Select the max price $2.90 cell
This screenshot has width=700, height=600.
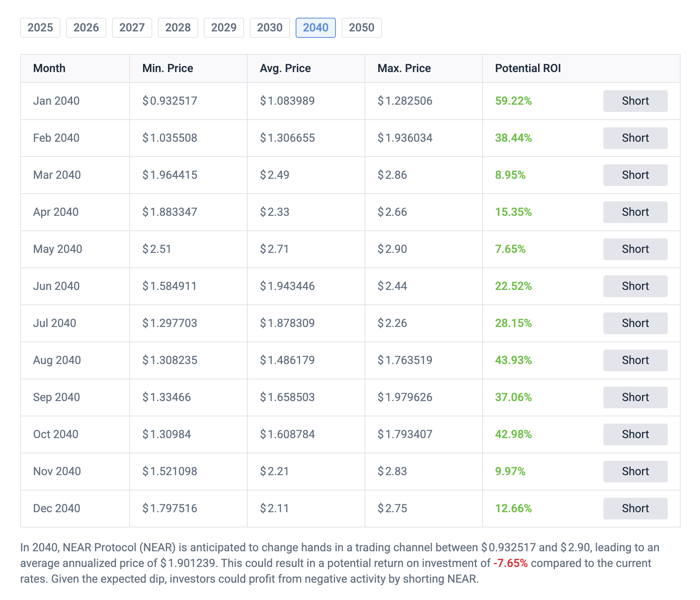(x=424, y=249)
